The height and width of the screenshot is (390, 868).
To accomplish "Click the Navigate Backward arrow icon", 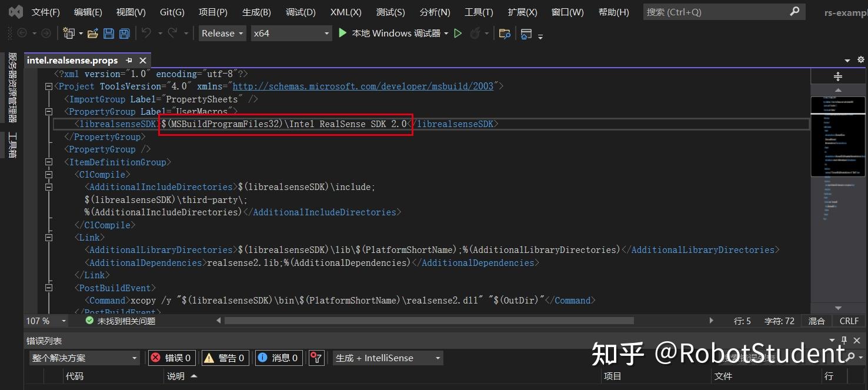I will click(22, 34).
